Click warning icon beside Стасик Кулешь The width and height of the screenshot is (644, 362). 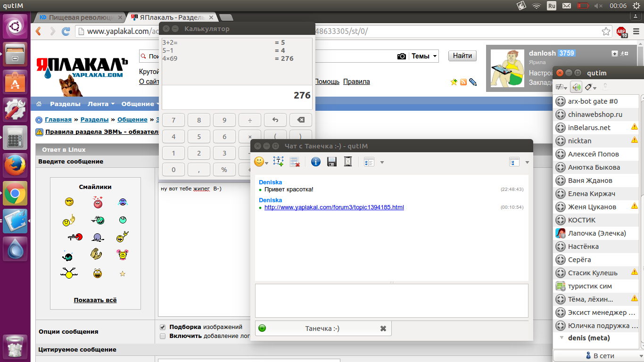click(x=635, y=272)
